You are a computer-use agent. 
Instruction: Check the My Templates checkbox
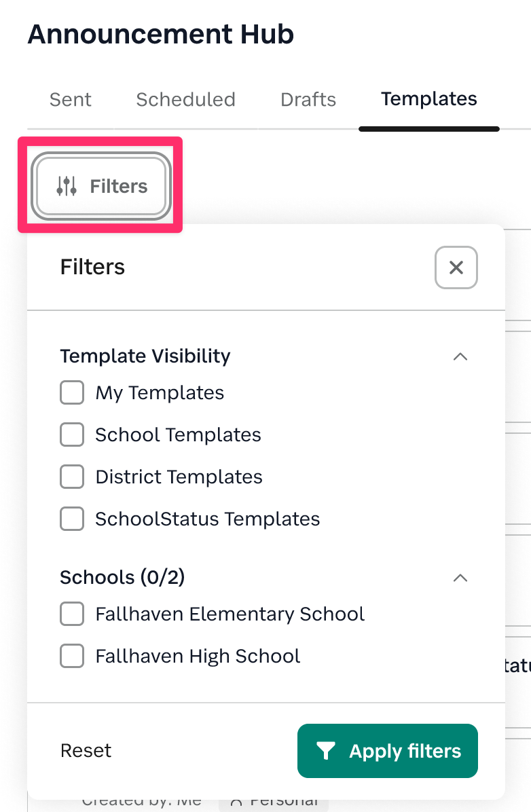point(72,392)
